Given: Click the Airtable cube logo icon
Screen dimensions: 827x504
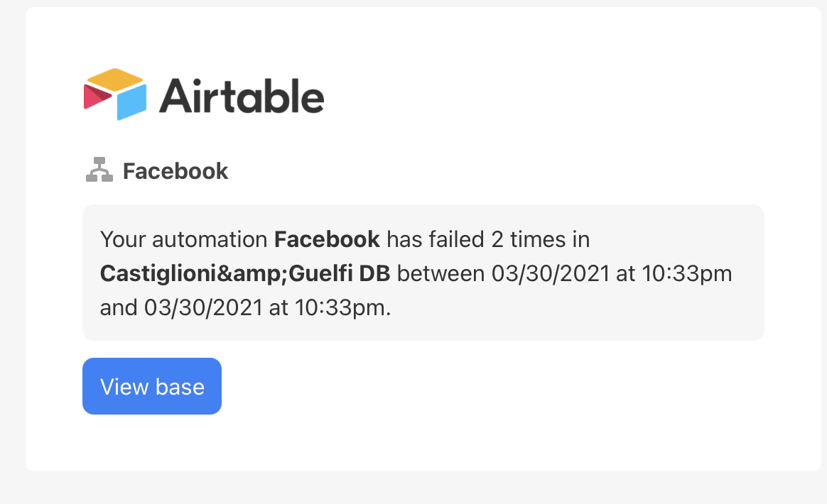Looking at the screenshot, I should click(x=115, y=94).
